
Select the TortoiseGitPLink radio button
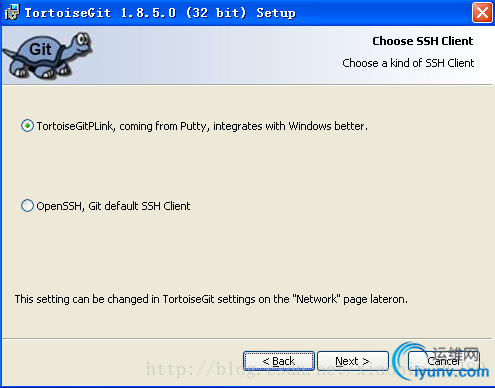click(x=27, y=126)
